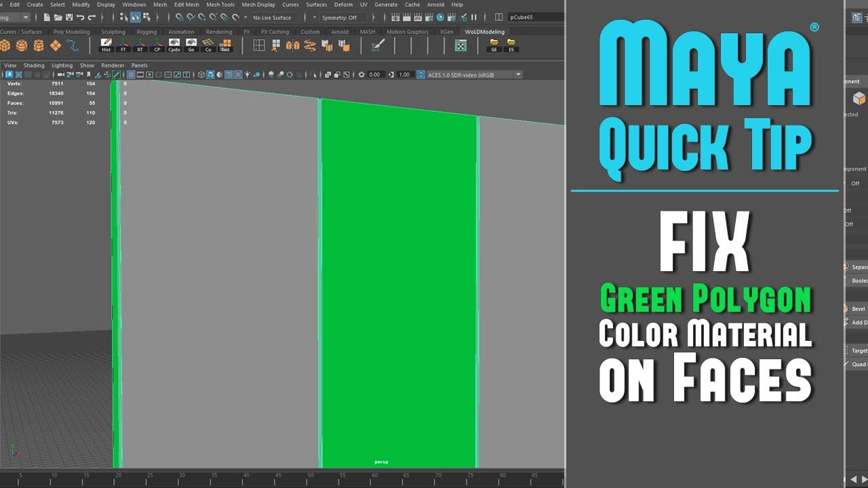Click the Go shelf icon

click(x=191, y=45)
